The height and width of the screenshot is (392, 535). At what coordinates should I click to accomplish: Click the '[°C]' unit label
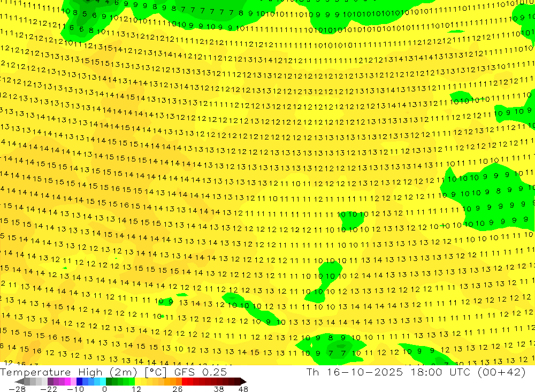pos(156,372)
